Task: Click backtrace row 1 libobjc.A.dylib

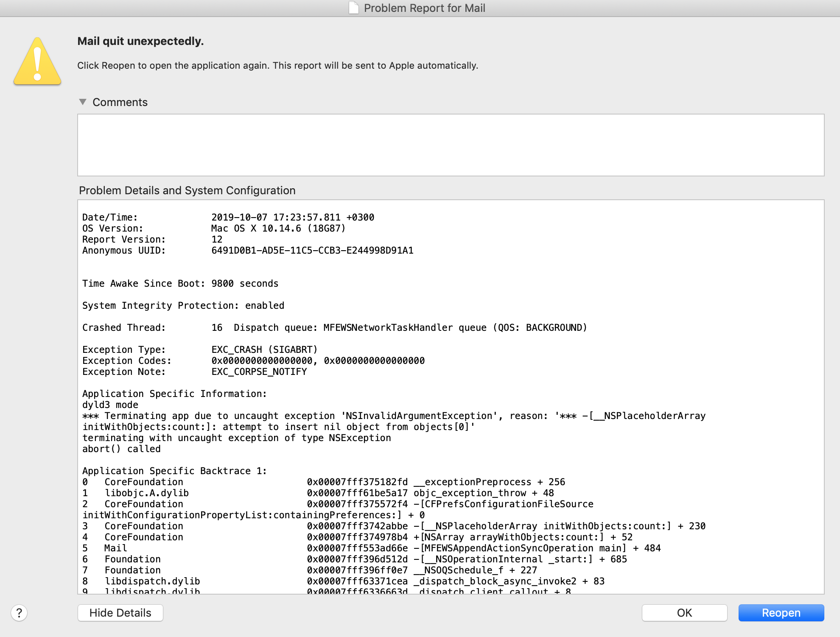Action: click(318, 493)
